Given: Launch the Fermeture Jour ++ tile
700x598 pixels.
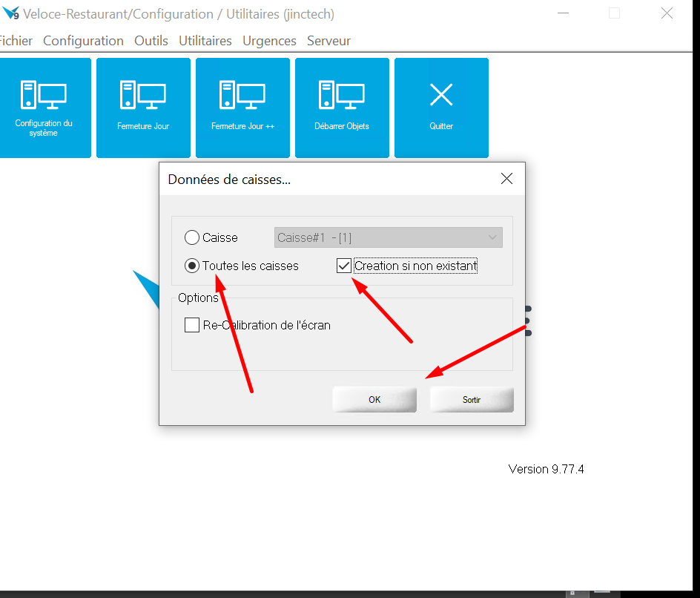Looking at the screenshot, I should point(243,108).
